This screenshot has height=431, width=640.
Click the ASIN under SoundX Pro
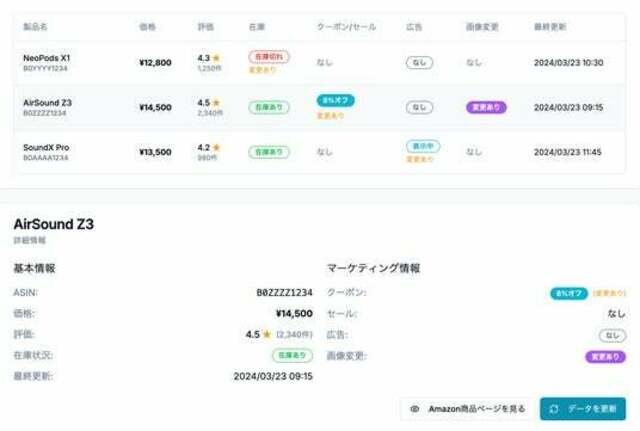45,158
